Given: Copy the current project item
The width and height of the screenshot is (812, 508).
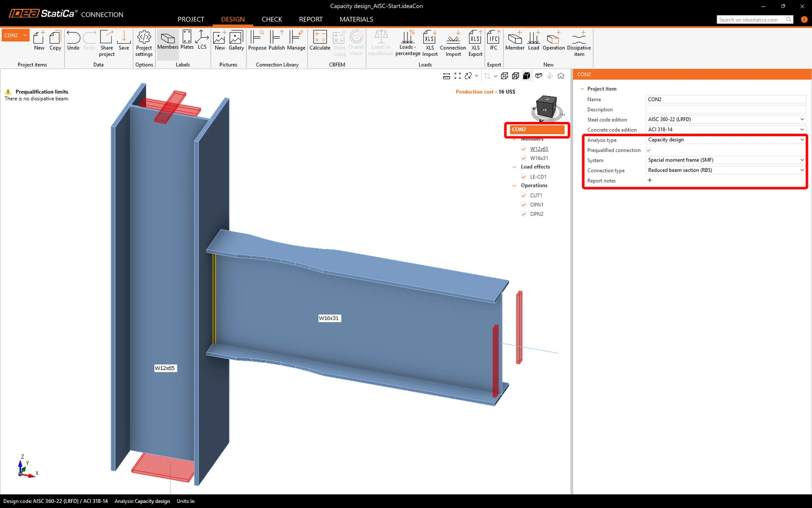Looking at the screenshot, I should 55,41.
